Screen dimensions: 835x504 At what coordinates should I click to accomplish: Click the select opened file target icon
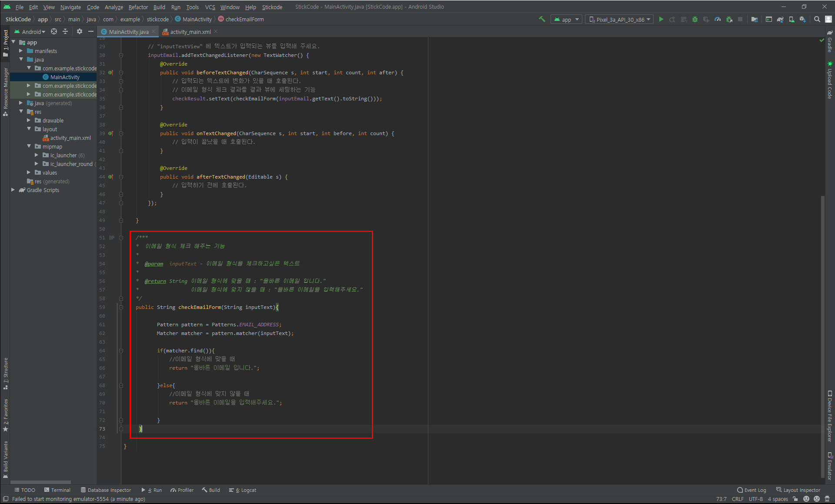click(x=54, y=31)
